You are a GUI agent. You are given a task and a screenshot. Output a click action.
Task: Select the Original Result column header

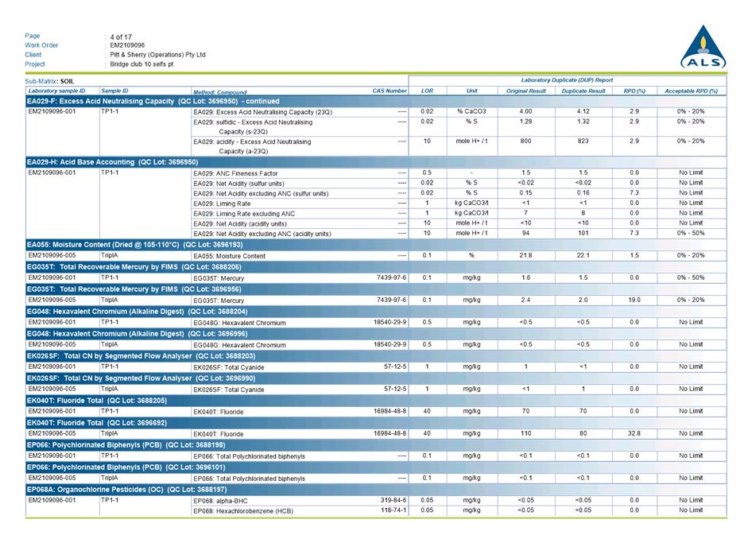pyautogui.click(x=525, y=91)
